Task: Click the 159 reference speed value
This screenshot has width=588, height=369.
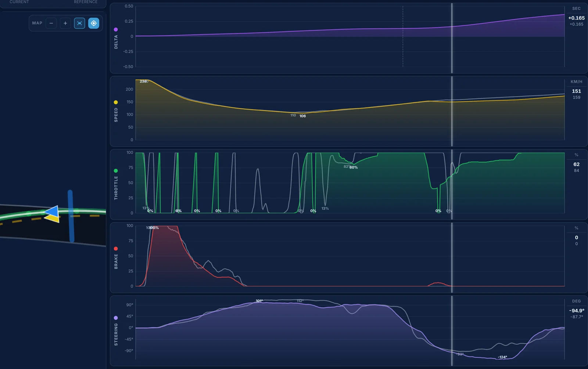Action: click(x=576, y=97)
